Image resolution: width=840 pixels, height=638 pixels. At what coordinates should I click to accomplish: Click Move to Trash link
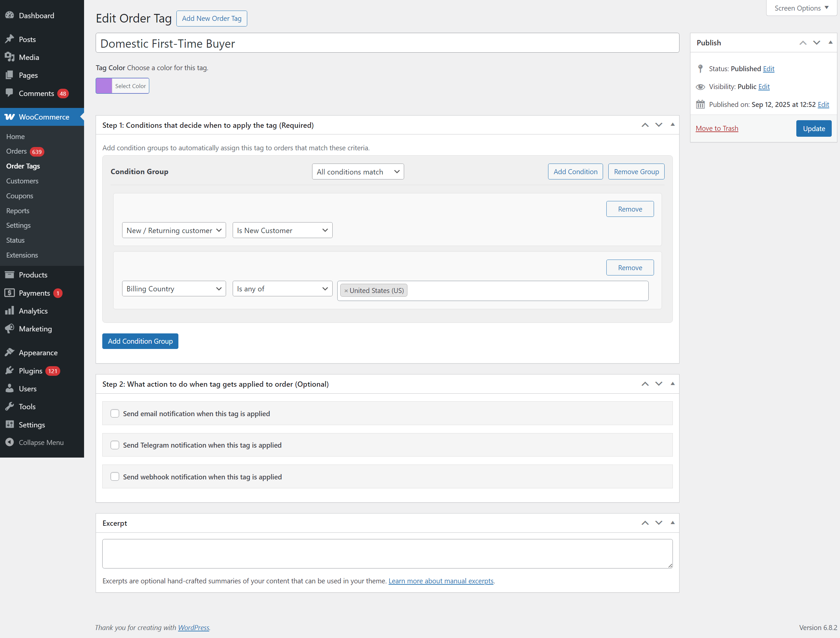pyautogui.click(x=717, y=128)
